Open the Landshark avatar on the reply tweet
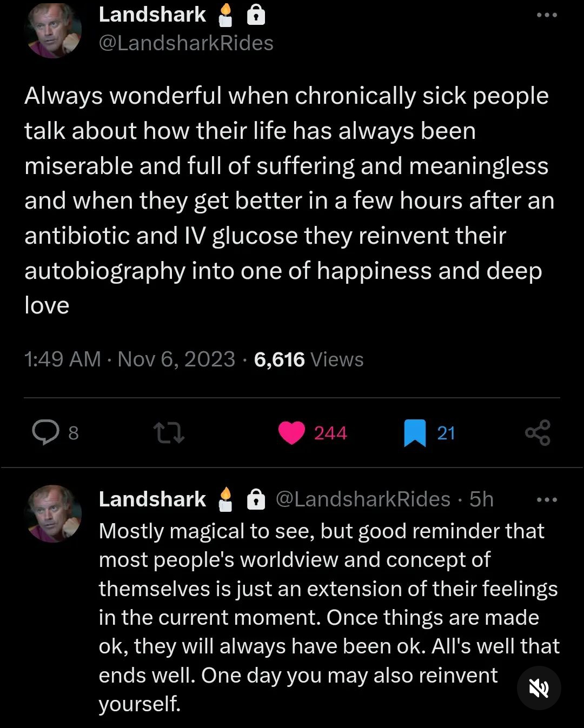The width and height of the screenshot is (584, 728). (54, 513)
